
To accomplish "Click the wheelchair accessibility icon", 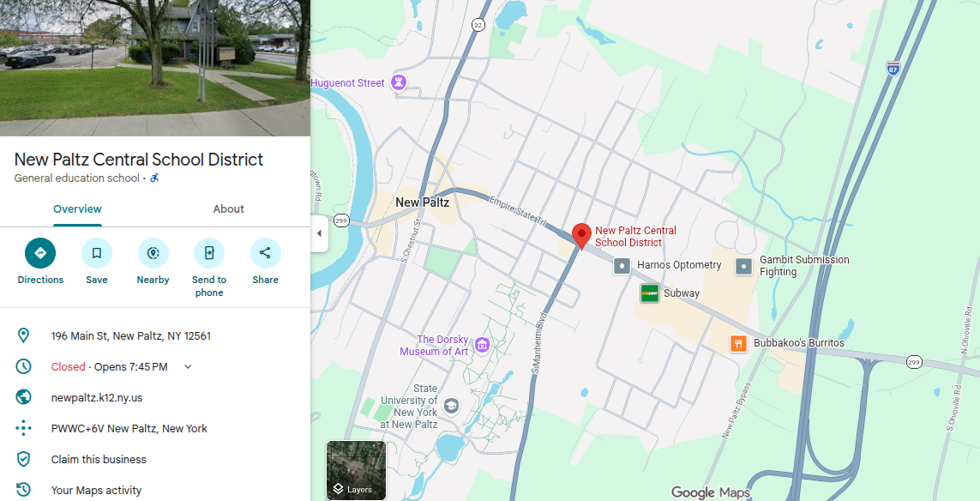I will [x=154, y=178].
